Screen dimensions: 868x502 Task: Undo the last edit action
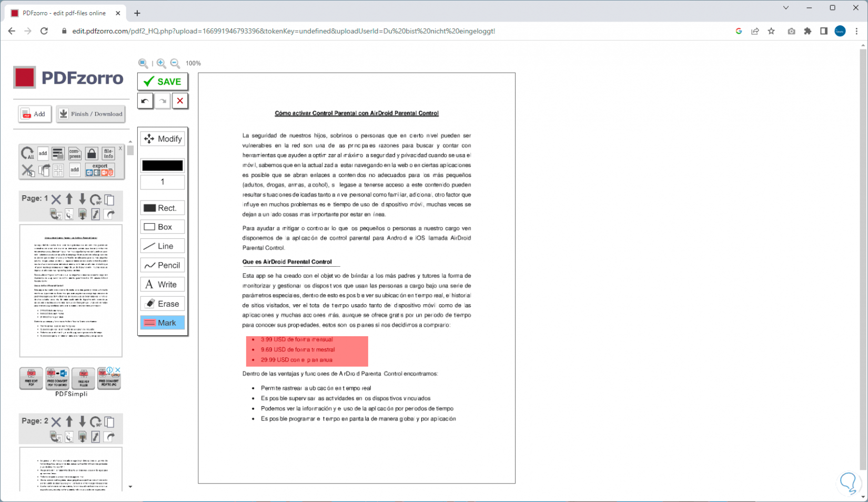tap(145, 101)
